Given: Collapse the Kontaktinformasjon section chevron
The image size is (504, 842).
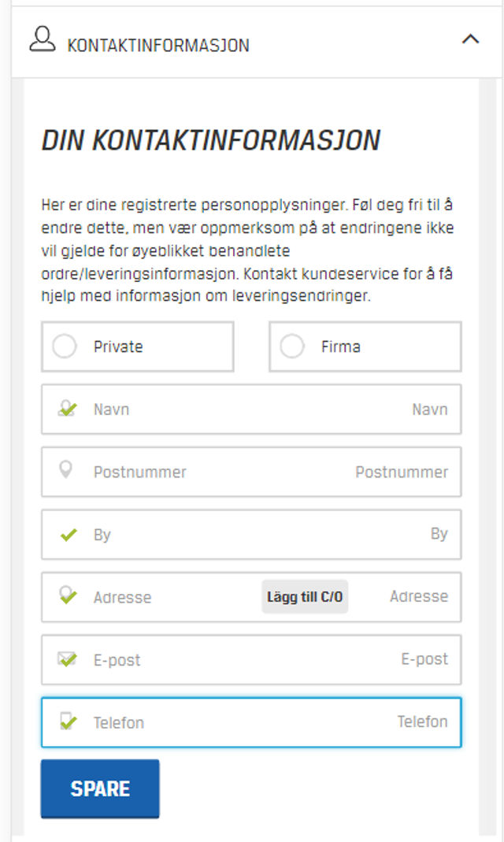Looking at the screenshot, I should click(x=470, y=39).
